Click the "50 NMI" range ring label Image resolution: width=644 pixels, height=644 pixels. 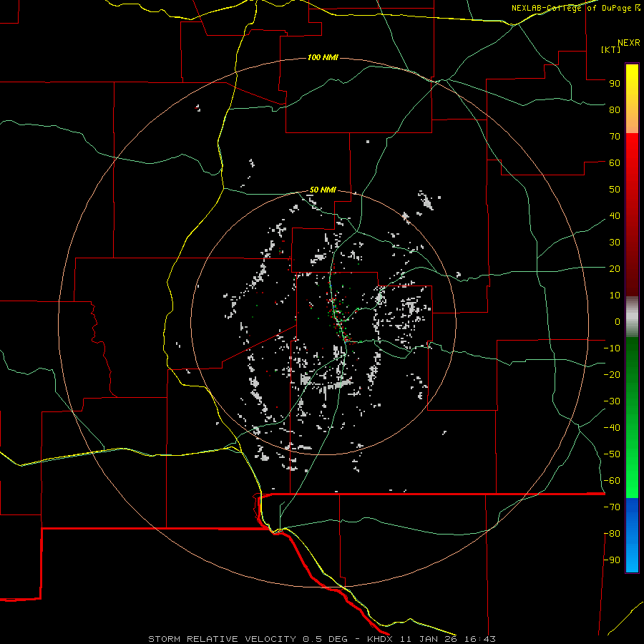coord(323,190)
